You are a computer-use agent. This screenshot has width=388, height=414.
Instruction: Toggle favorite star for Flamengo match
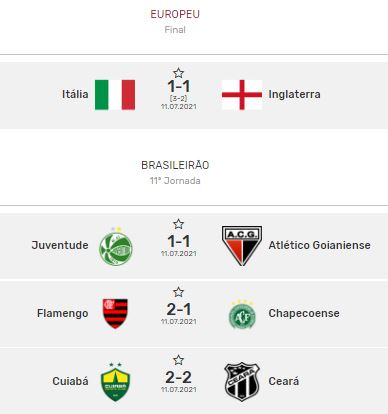click(x=178, y=292)
